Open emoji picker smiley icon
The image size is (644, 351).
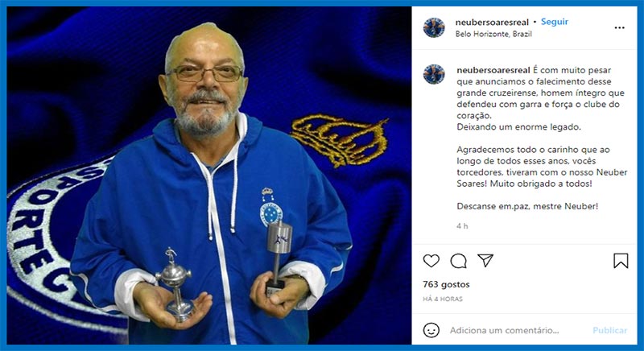point(431,330)
